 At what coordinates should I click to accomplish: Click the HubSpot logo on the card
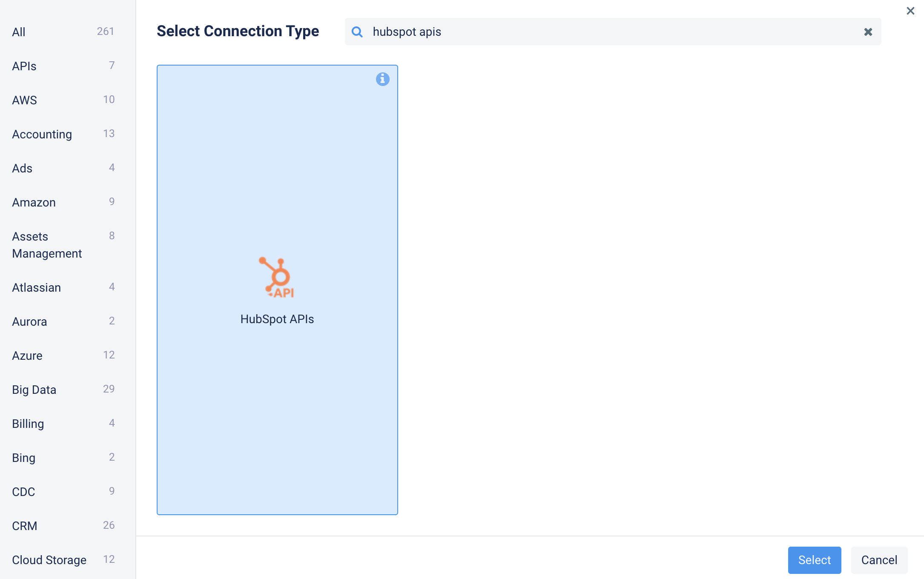[277, 277]
